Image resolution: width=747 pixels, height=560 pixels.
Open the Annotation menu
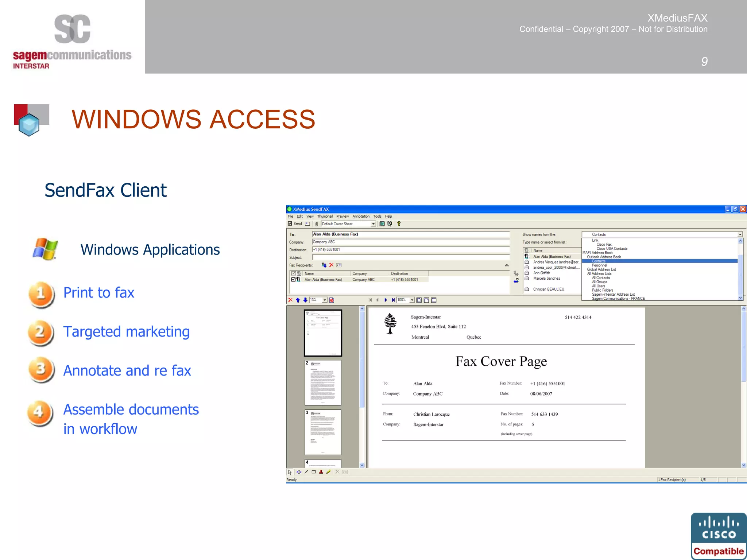click(x=361, y=216)
